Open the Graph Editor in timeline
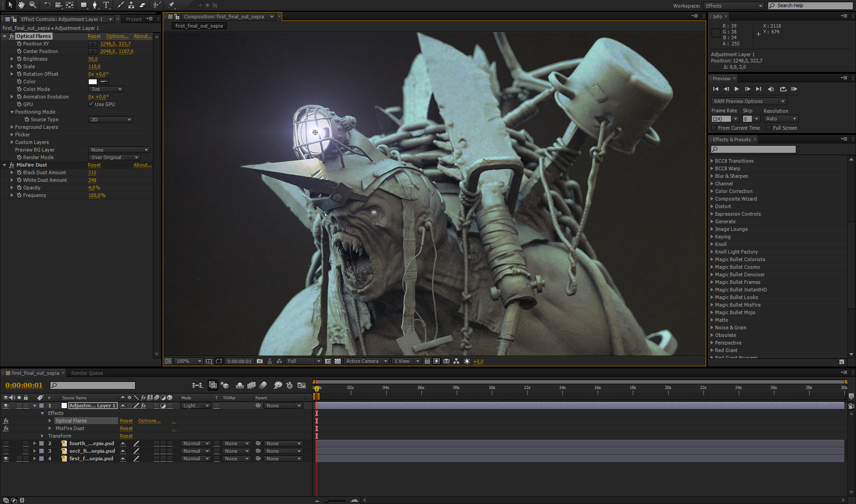 (x=302, y=385)
